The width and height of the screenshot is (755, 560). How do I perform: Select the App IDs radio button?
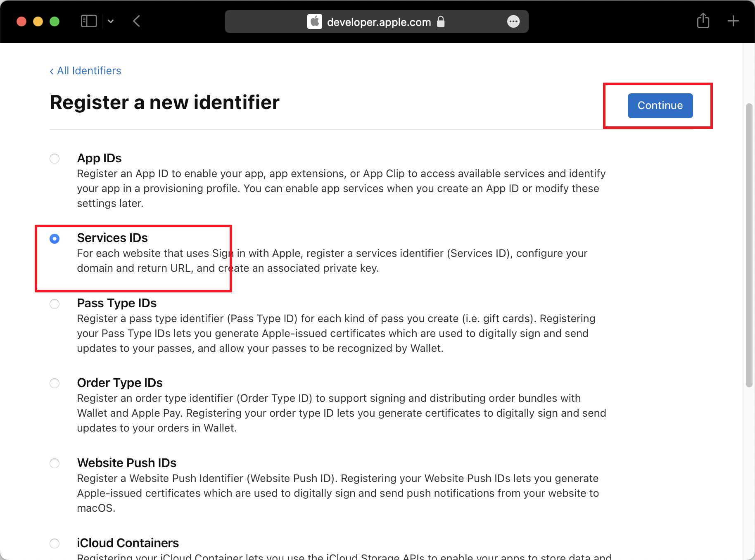click(x=55, y=159)
